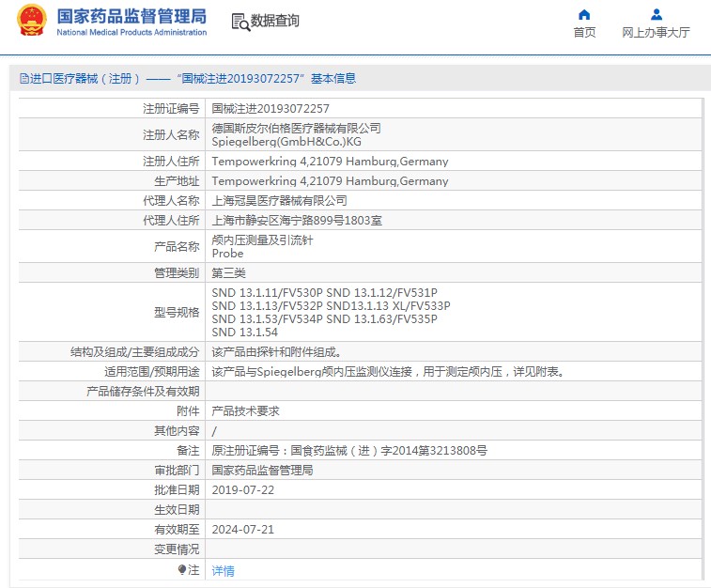Click the document icon before 进口医疗器械
This screenshot has height=588, width=711.
coord(24,78)
